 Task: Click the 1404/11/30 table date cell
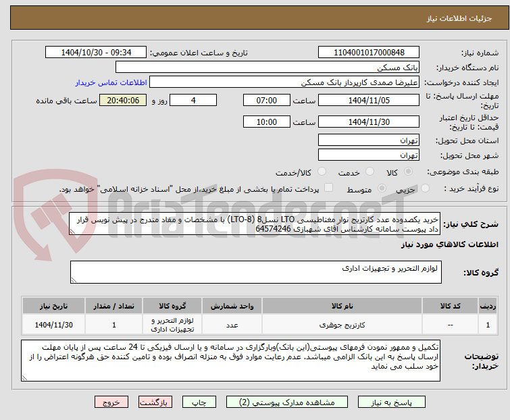(53, 325)
